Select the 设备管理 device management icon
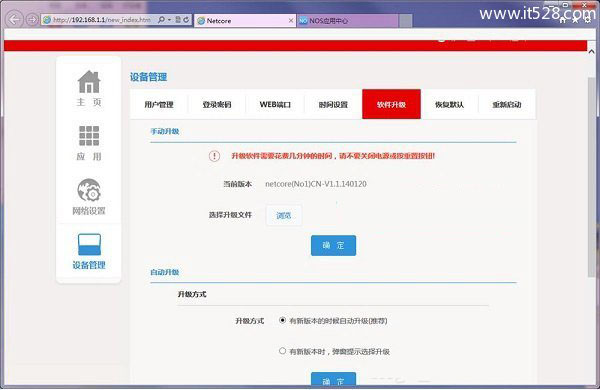600x390 pixels. (x=89, y=244)
